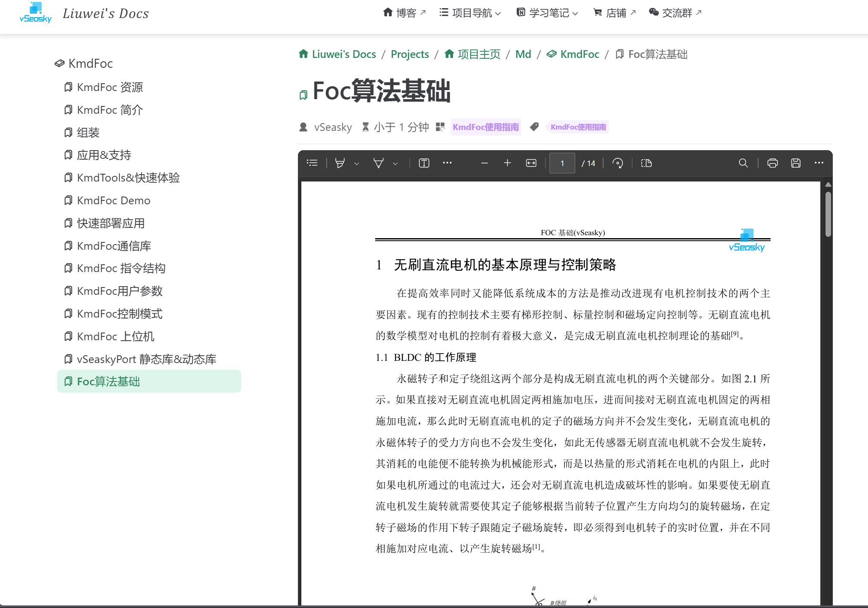
Task: Open KmdFoc breadcrumb link
Action: point(573,54)
